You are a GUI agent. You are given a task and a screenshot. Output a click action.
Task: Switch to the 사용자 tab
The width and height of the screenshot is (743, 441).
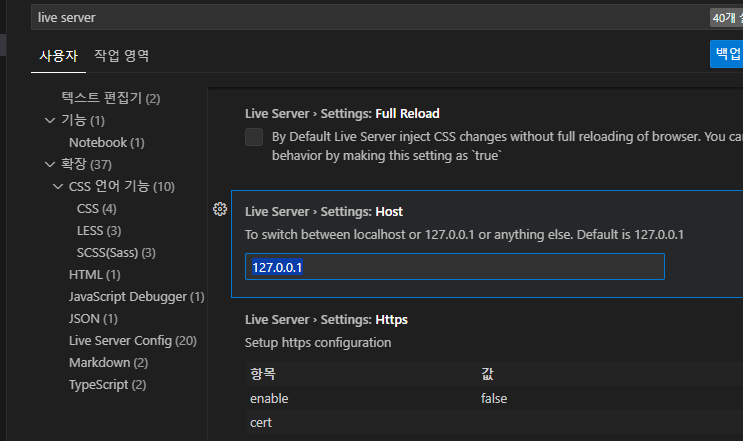pyautogui.click(x=58, y=56)
